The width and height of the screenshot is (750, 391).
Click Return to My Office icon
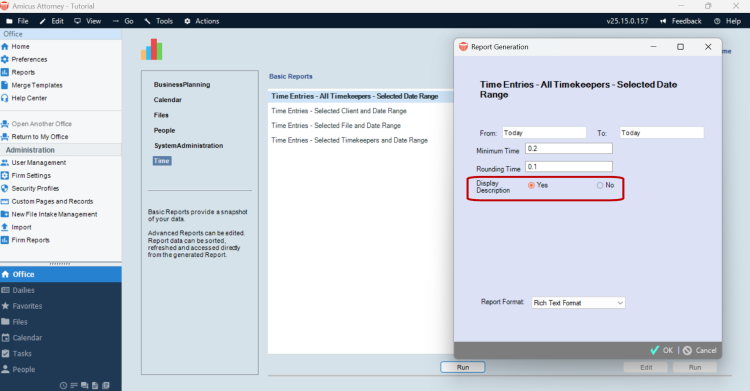5,137
